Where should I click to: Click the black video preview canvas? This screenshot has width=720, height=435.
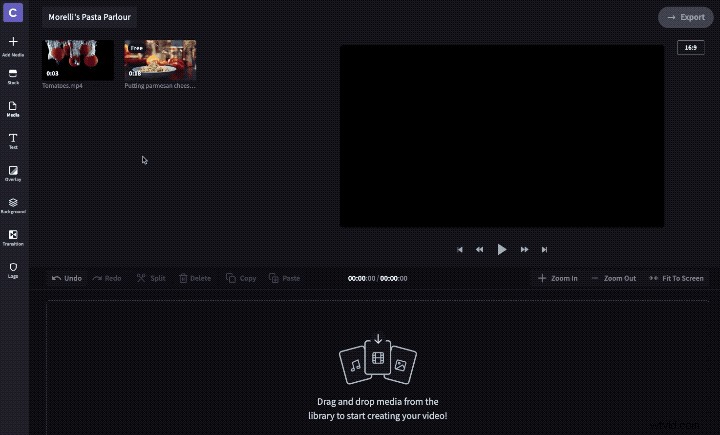[x=502, y=136]
